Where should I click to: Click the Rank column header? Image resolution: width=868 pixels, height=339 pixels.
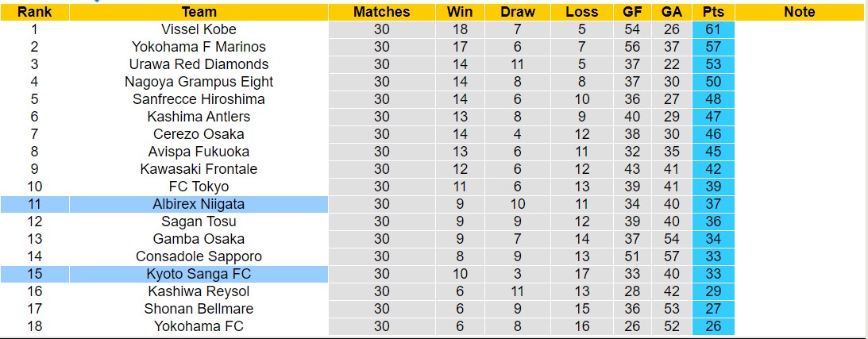coord(34,12)
